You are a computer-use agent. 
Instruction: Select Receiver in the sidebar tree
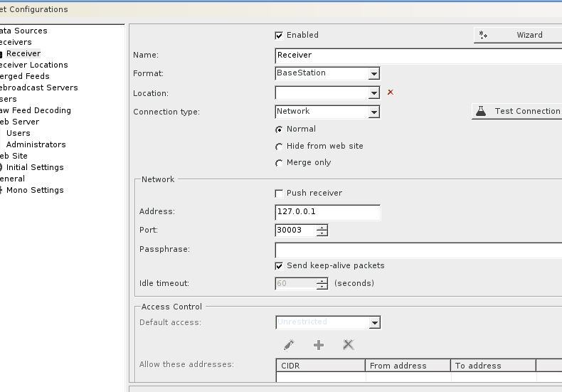pyautogui.click(x=23, y=53)
